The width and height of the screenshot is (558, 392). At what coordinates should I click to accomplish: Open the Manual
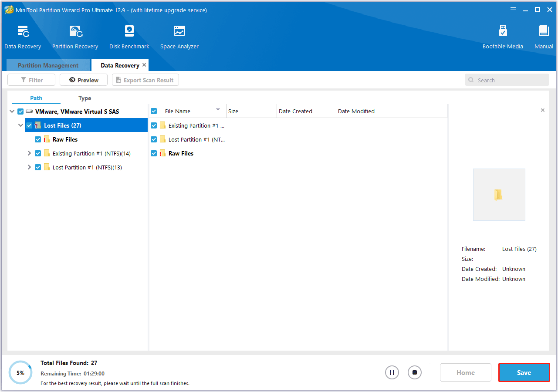pos(544,31)
